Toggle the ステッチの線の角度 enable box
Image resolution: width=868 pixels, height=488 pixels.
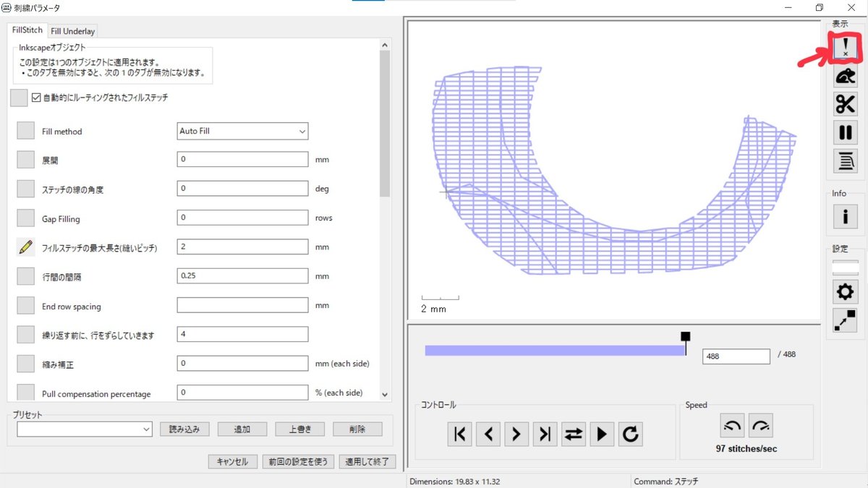26,189
